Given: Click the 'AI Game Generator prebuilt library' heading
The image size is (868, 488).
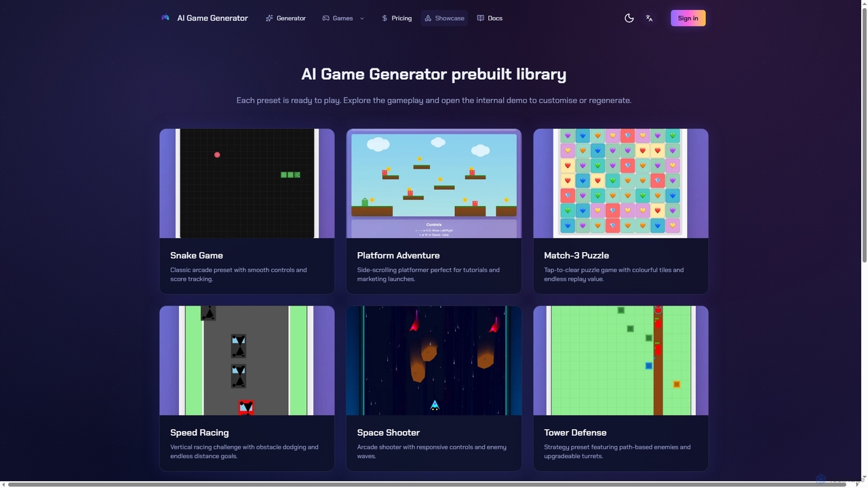Looking at the screenshot, I should pyautogui.click(x=434, y=74).
